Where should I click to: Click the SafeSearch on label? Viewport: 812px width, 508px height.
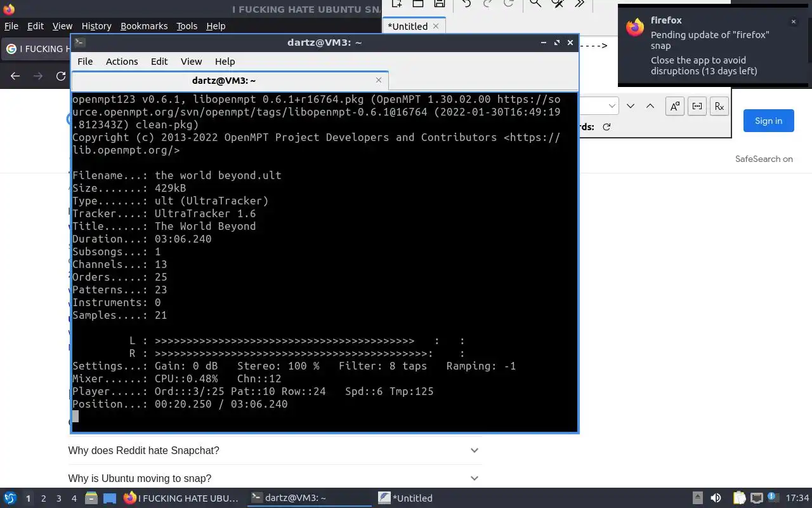click(764, 159)
